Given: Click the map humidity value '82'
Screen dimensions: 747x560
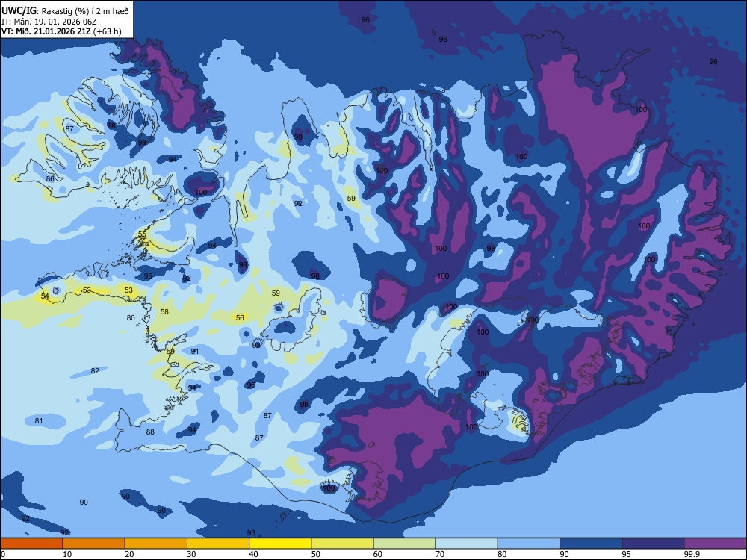Looking at the screenshot, I should point(95,371).
